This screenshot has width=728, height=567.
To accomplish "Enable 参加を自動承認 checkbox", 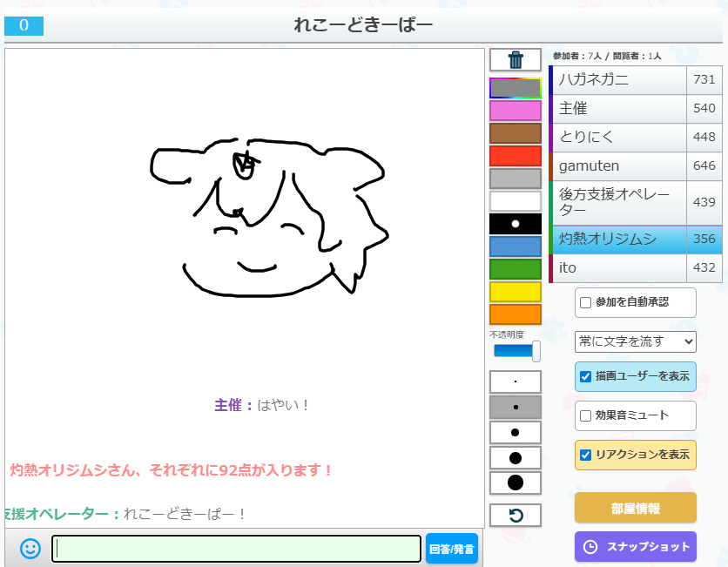I will click(586, 302).
